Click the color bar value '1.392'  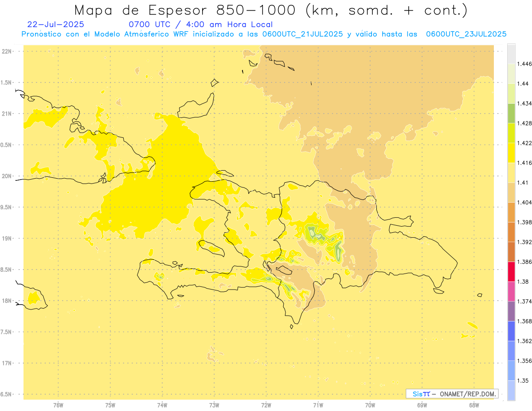click(x=524, y=242)
